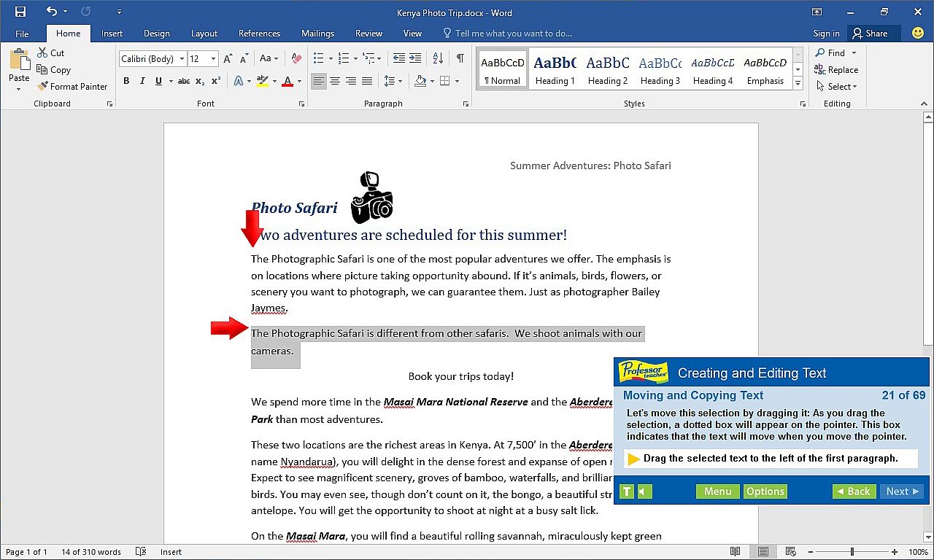This screenshot has width=934, height=560.
Task: Select the bullet list icon
Action: (318, 58)
